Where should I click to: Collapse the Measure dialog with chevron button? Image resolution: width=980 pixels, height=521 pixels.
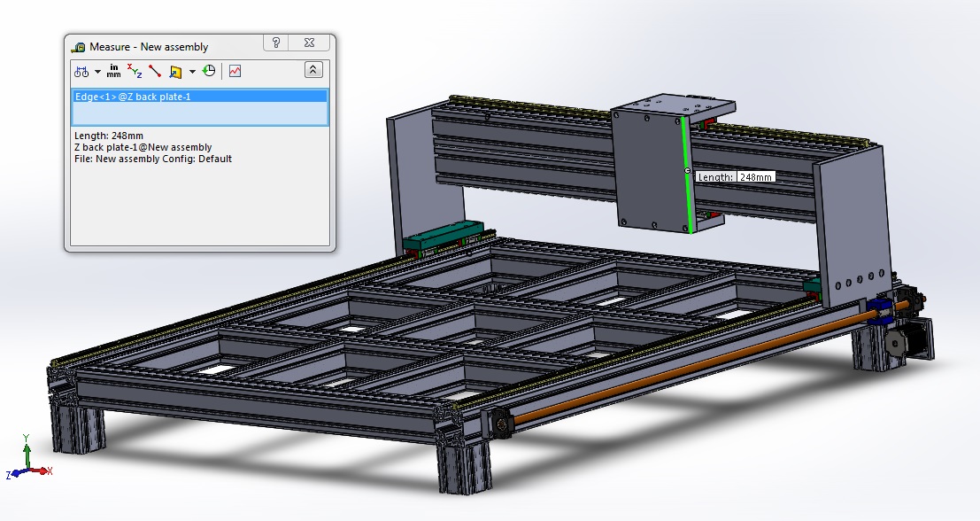click(313, 70)
